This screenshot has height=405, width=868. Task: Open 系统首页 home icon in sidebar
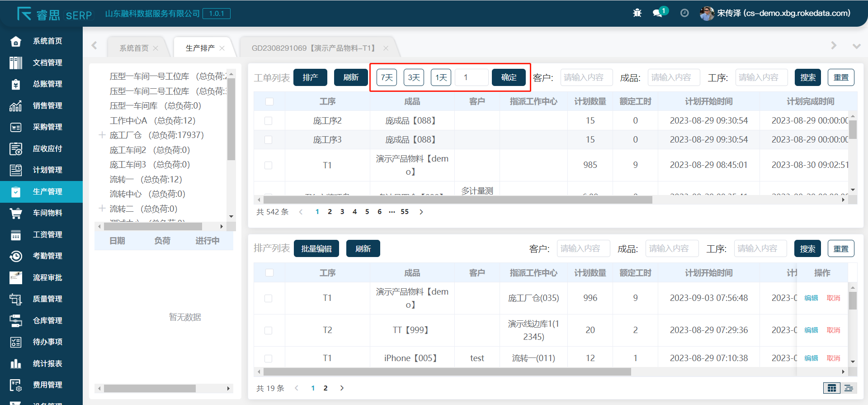coord(16,41)
